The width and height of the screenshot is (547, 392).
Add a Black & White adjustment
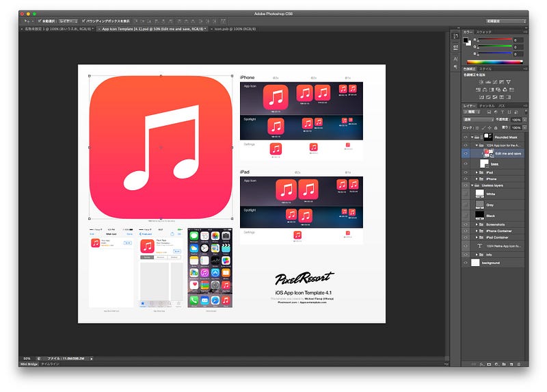[x=492, y=90]
